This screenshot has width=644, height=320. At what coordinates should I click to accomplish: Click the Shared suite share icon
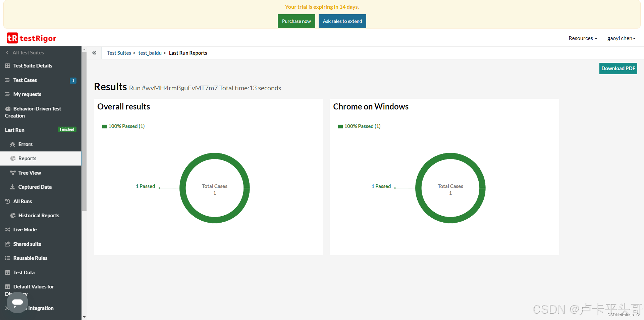(x=7, y=244)
